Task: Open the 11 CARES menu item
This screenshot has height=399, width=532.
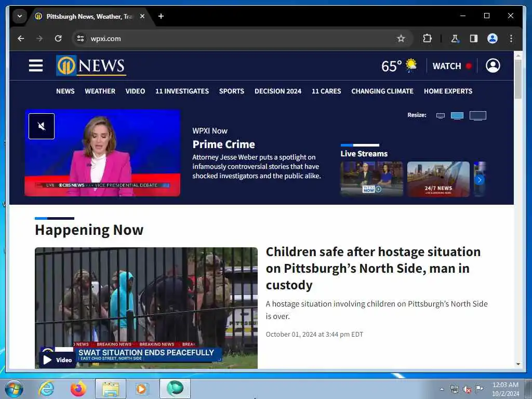Action: 326,91
